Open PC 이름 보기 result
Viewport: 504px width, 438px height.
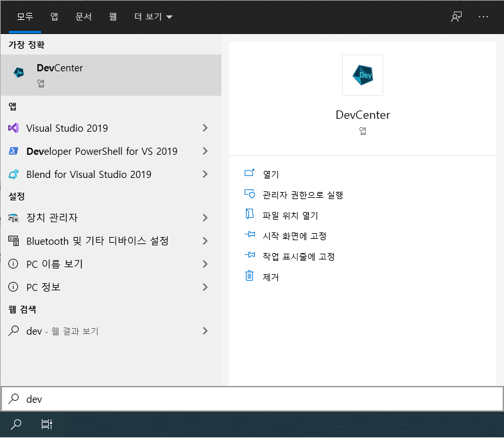111,264
